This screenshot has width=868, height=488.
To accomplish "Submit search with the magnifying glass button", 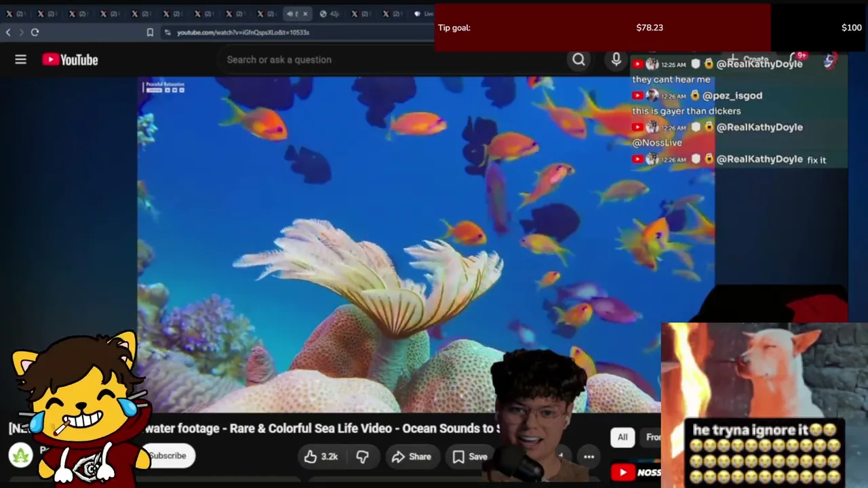I will [578, 60].
